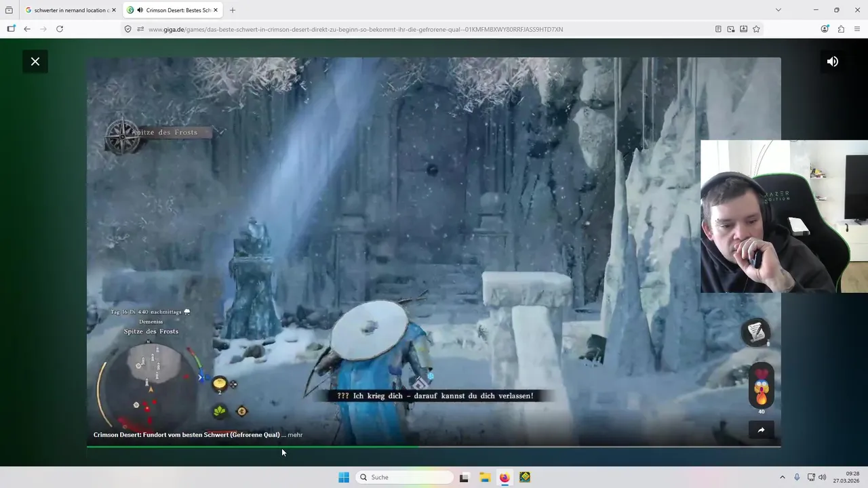Screen dimensions: 868x488
Task: Close the 'schwerter in nernand location' tab
Action: point(114,10)
